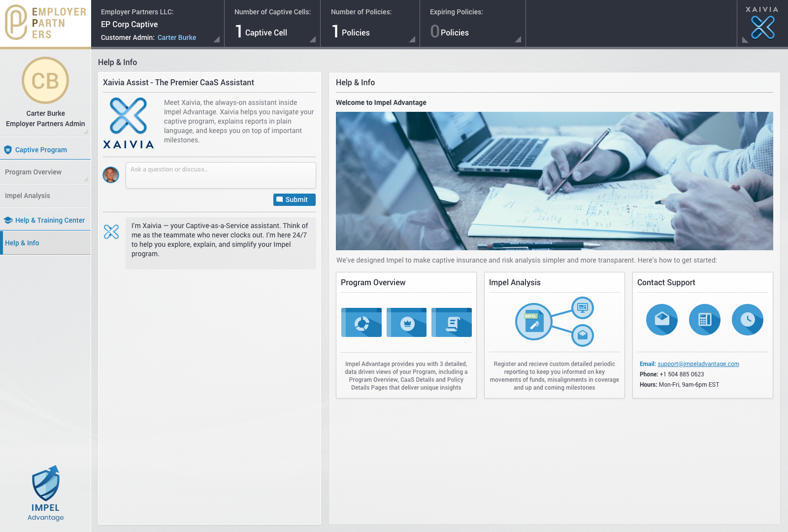Viewport: 788px width, 532px height.
Task: Click the Carter Burke customer admin link
Action: click(177, 37)
